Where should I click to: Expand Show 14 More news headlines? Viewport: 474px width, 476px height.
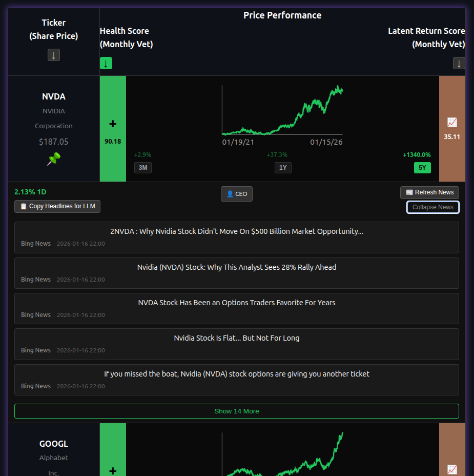pos(237,411)
